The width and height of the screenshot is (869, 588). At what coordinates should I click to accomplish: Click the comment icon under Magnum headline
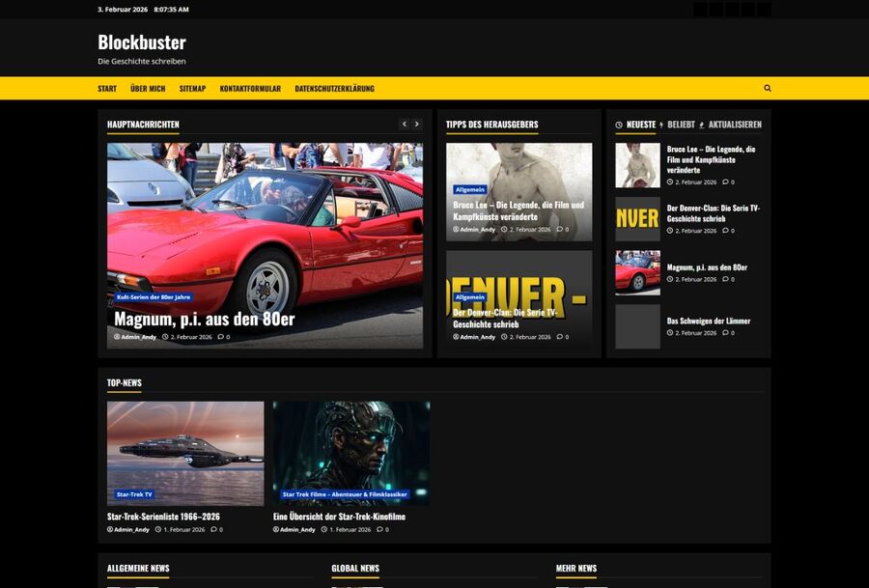coord(220,337)
